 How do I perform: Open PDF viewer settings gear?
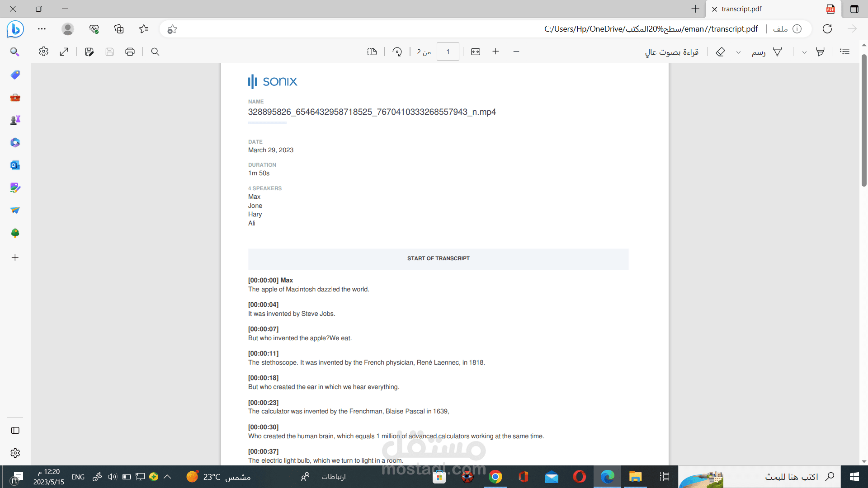coord(43,52)
